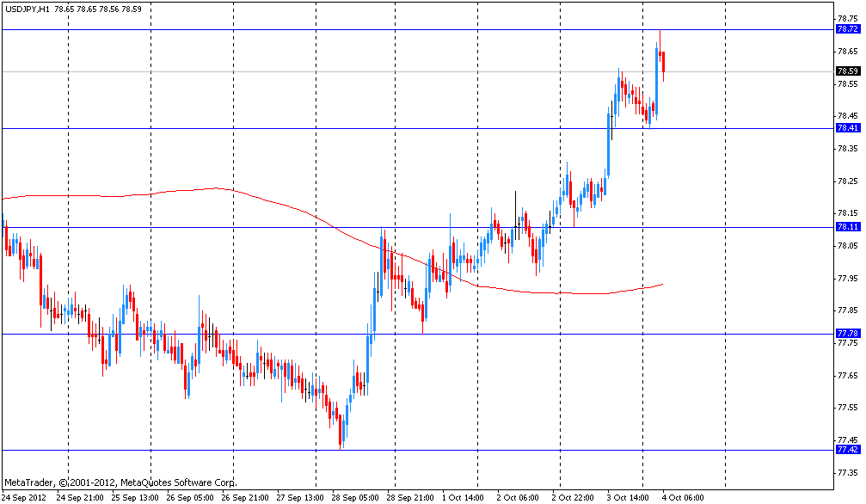Viewport: 866px width, 504px height.
Task: Click the 77.35 tick on price axis
Action: tap(847, 472)
